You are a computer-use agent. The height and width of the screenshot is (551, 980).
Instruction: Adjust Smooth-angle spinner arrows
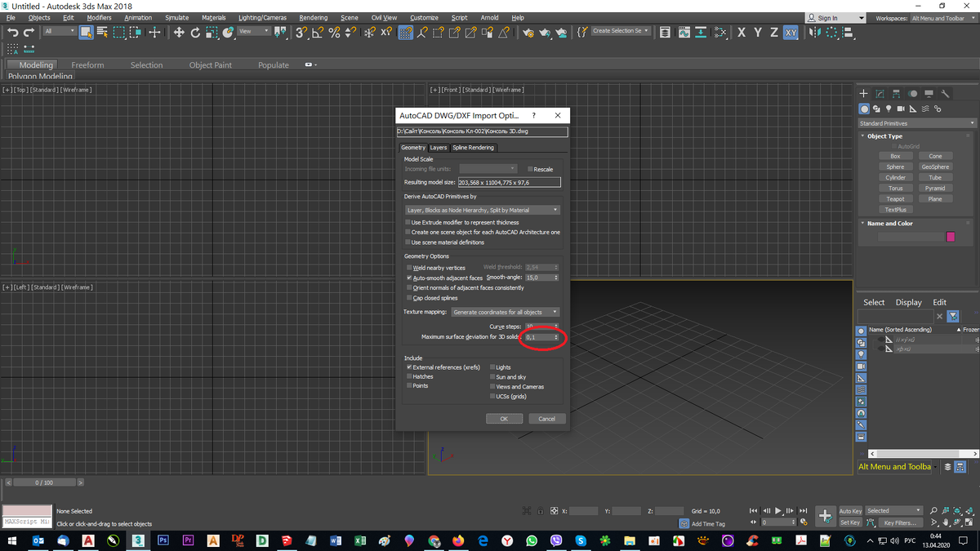coord(556,278)
